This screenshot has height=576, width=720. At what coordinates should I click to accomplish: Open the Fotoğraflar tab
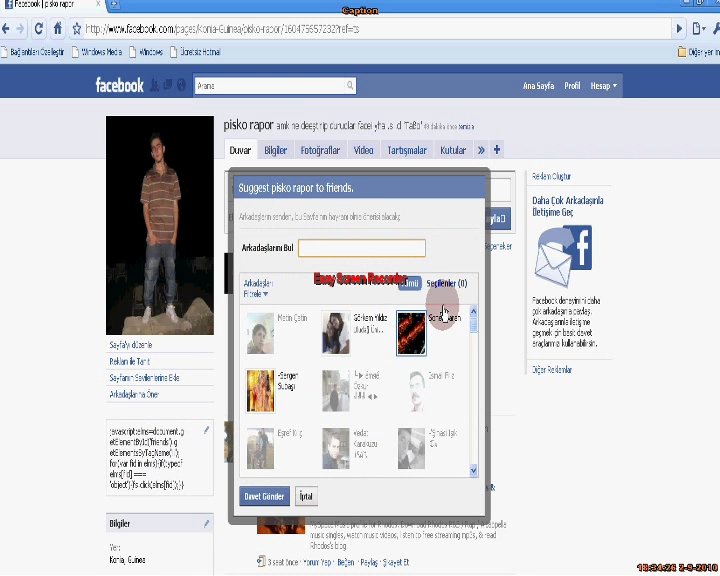click(x=320, y=150)
